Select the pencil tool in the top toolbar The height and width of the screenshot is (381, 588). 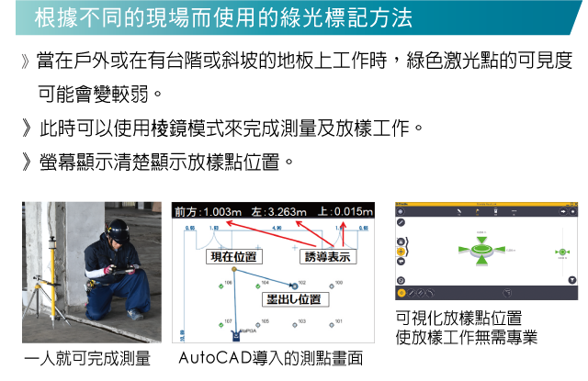[x=459, y=211]
